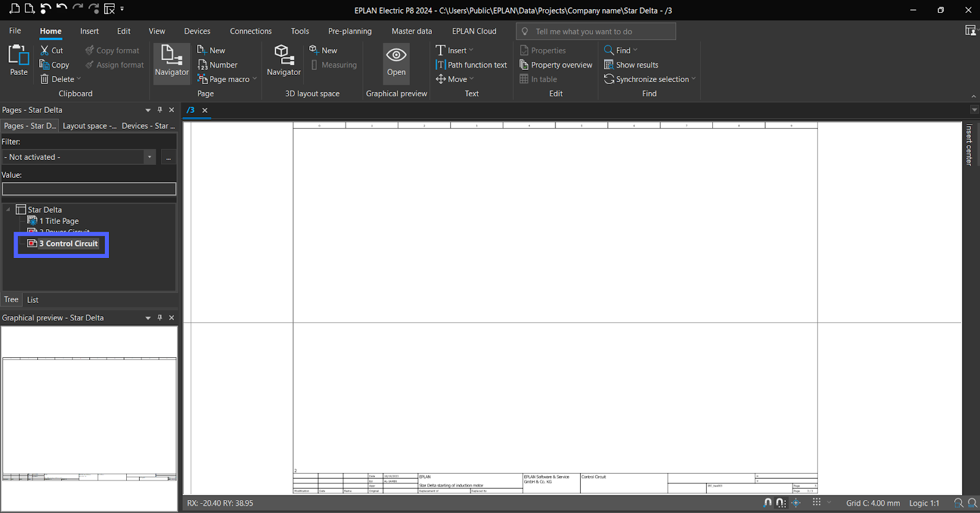Toggle grid display in status bar

816,502
